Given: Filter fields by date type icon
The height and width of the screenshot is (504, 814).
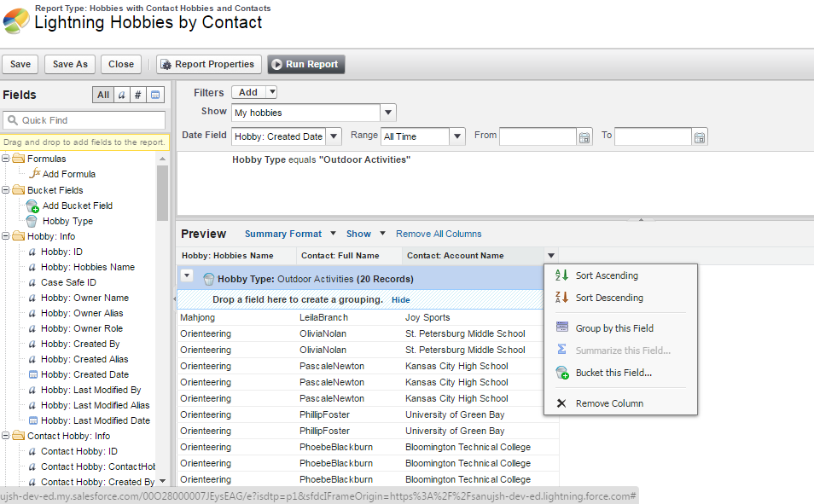Looking at the screenshot, I should click(x=154, y=95).
